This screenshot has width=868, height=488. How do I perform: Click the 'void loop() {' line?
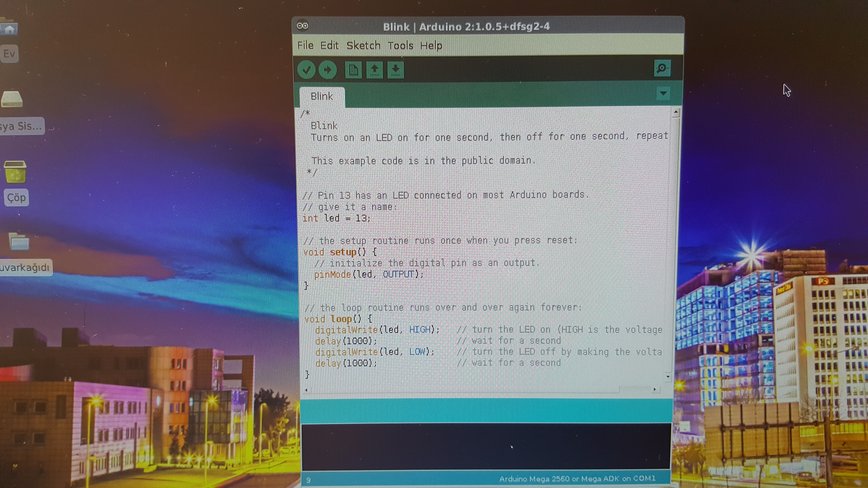(x=338, y=319)
